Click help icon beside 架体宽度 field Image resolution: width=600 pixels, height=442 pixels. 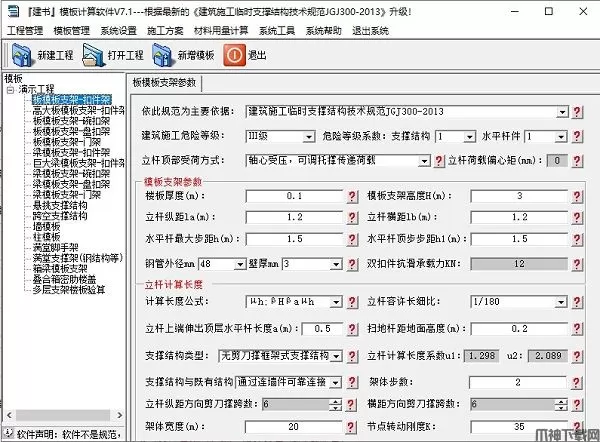click(x=351, y=427)
